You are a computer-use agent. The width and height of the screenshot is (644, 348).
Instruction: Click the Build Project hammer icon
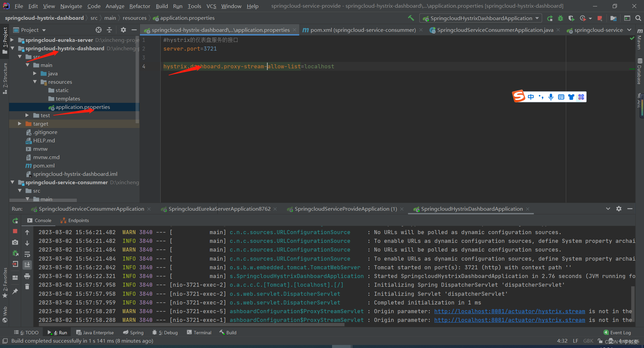point(411,18)
